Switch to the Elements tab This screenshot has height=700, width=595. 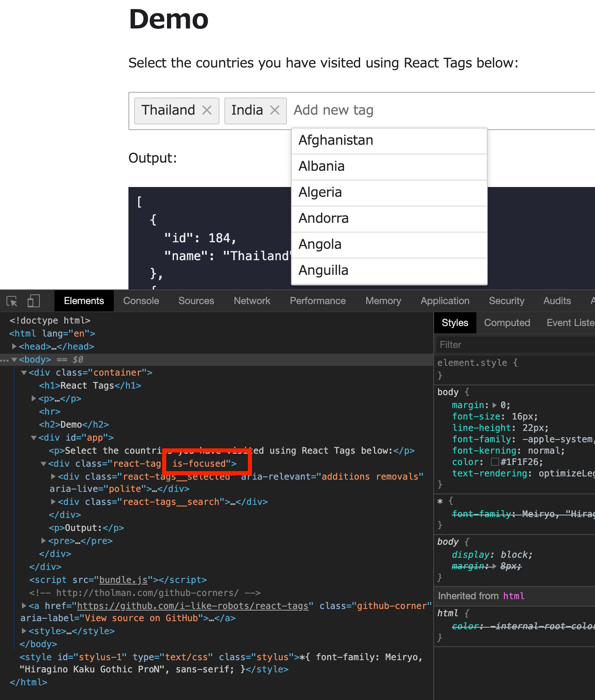[84, 301]
